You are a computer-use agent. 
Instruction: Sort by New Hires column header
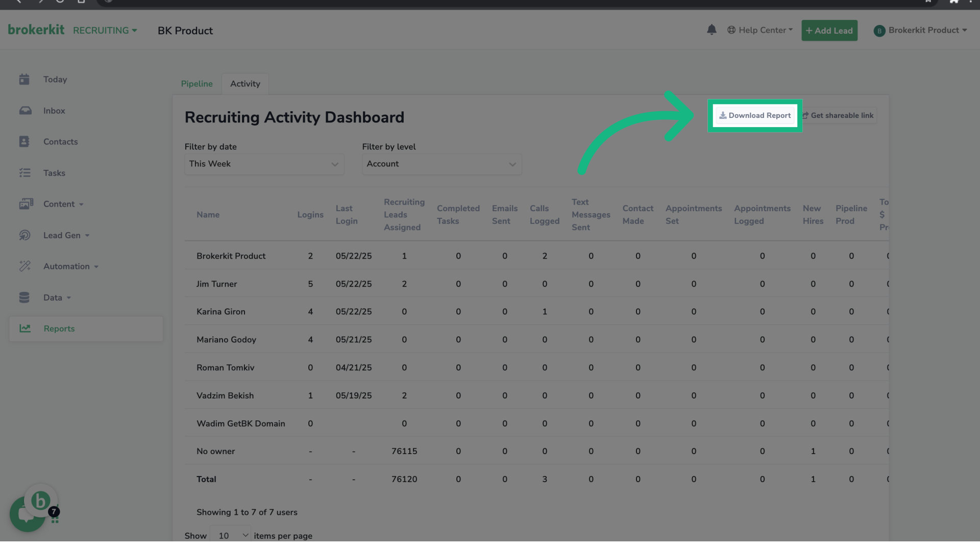point(813,215)
